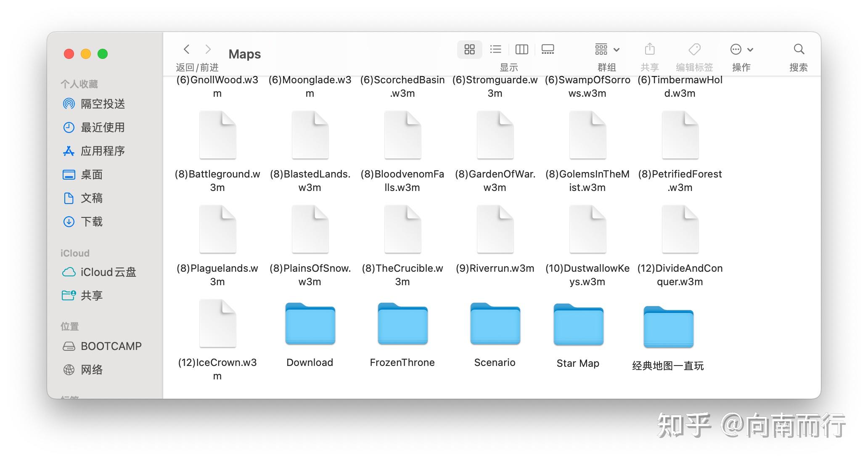868x461 pixels.
Task: Click the yellow minimize traffic light
Action: (85, 54)
